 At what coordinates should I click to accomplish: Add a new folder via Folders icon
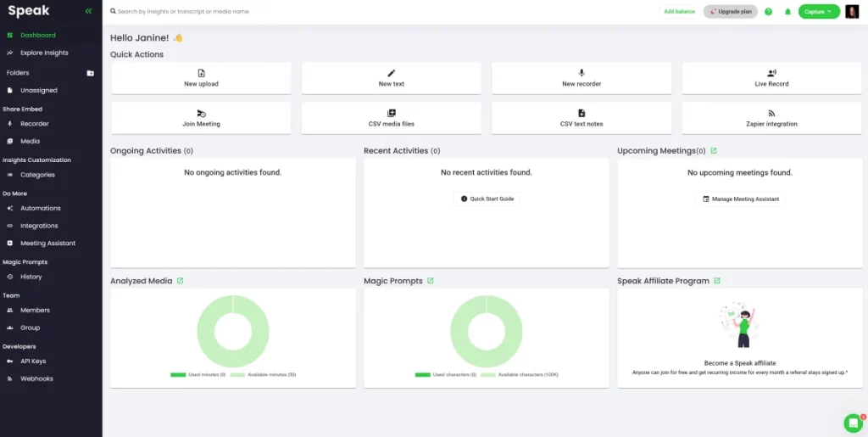[x=90, y=73]
